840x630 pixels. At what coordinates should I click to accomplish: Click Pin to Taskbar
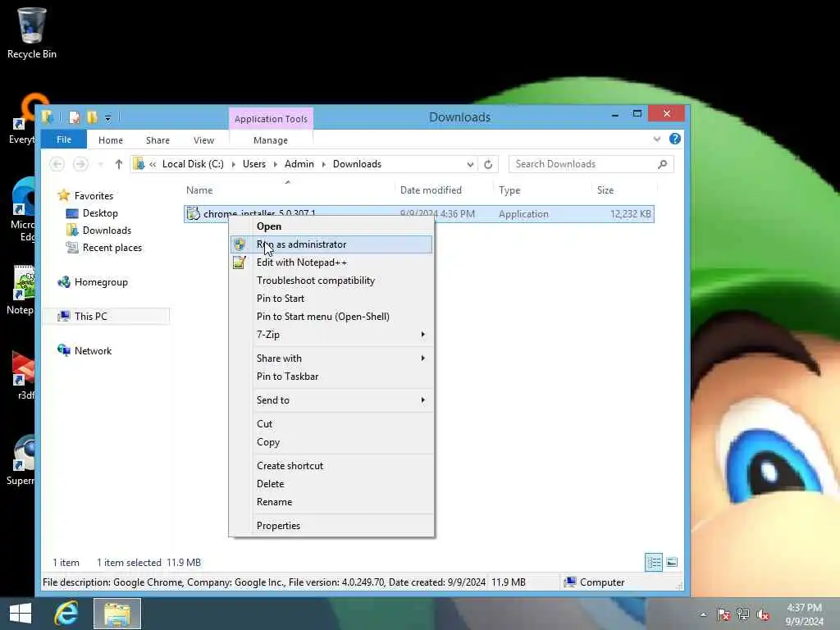331,377
